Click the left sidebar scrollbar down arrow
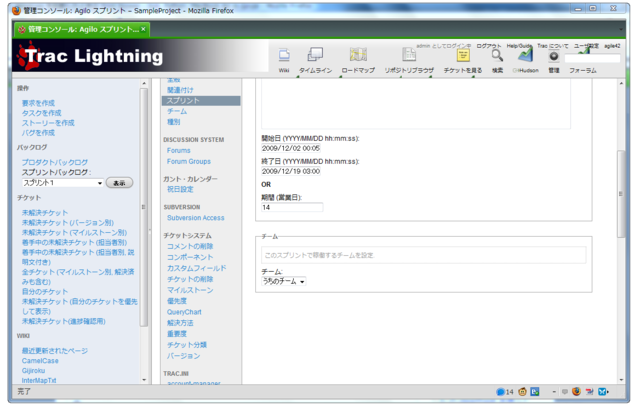The width and height of the screenshot is (640, 413). click(x=144, y=380)
